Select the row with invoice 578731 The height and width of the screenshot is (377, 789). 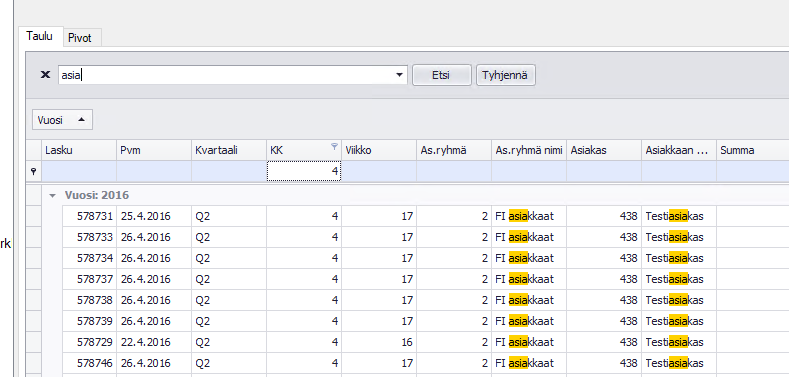(426, 216)
